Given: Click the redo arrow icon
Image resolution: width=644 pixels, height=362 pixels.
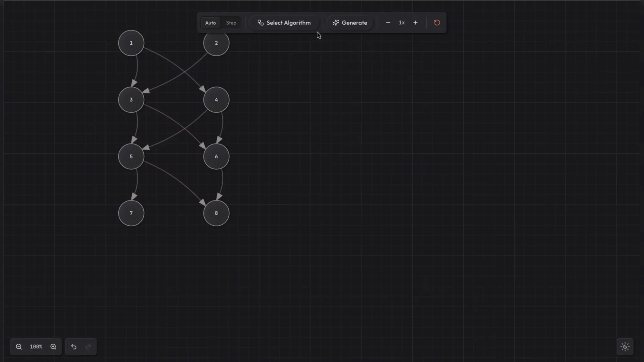Looking at the screenshot, I should tap(88, 347).
